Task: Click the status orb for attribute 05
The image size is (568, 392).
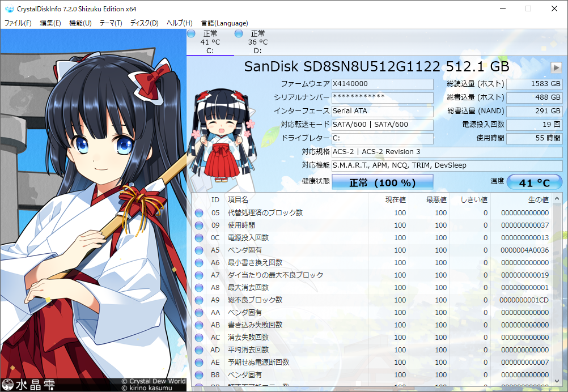Action: pyautogui.click(x=199, y=213)
